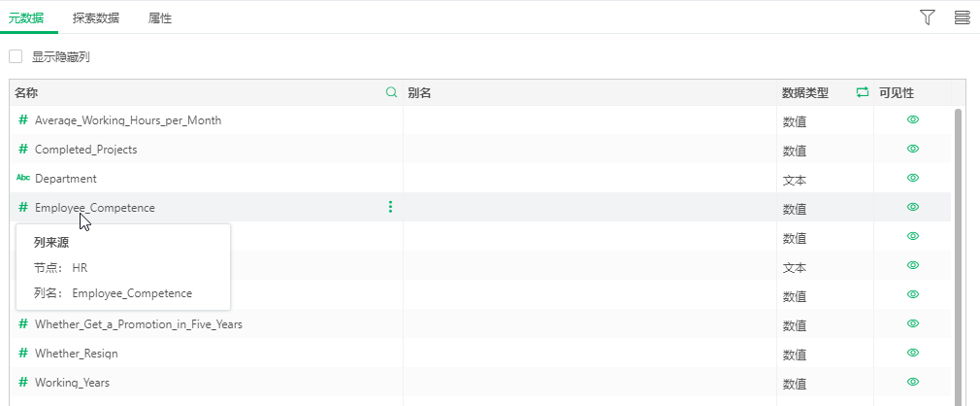Enable the 显示隐藏列 checkbox

[x=16, y=57]
